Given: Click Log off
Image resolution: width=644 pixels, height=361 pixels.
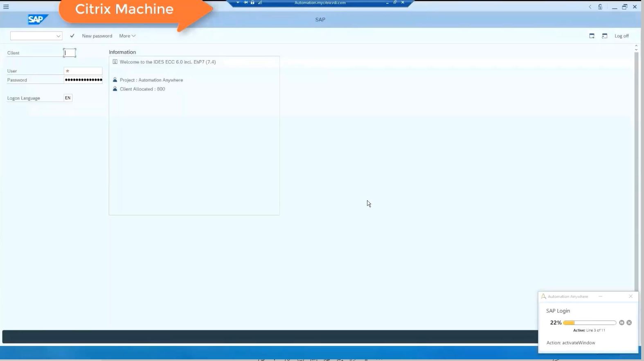Looking at the screenshot, I should pos(621,36).
